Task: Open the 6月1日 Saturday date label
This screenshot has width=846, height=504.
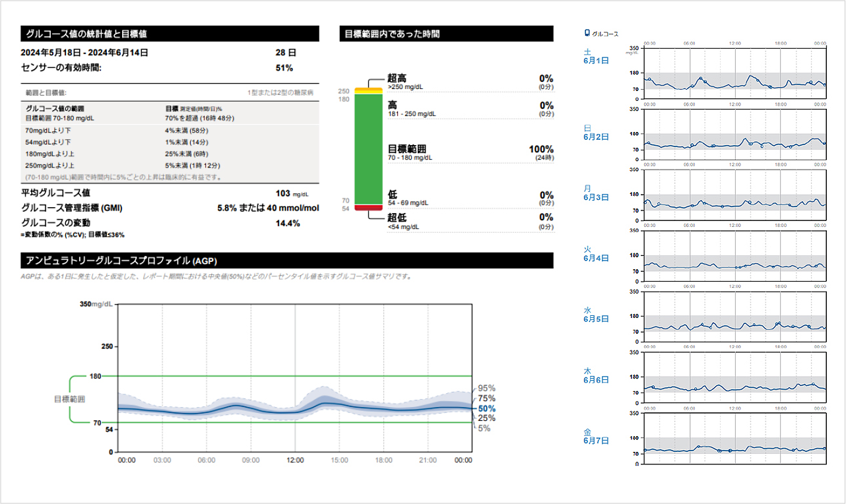Action: click(x=596, y=55)
